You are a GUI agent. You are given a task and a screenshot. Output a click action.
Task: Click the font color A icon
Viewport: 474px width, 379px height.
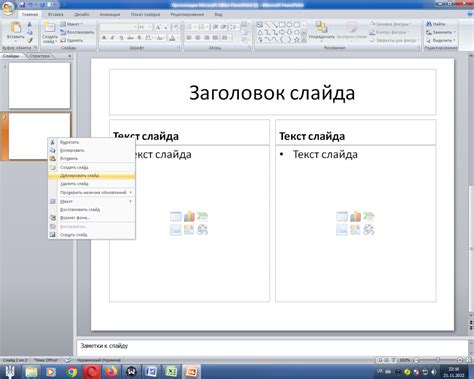point(172,38)
